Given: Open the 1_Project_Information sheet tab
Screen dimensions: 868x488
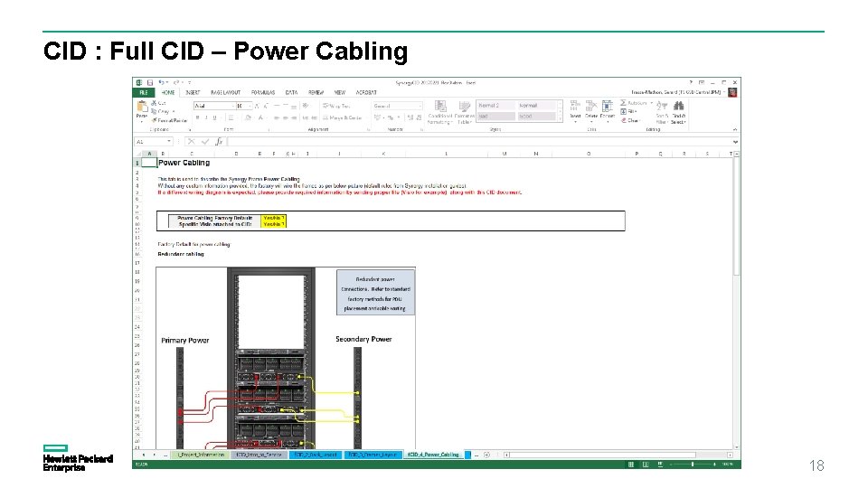Looking at the screenshot, I should (x=201, y=455).
